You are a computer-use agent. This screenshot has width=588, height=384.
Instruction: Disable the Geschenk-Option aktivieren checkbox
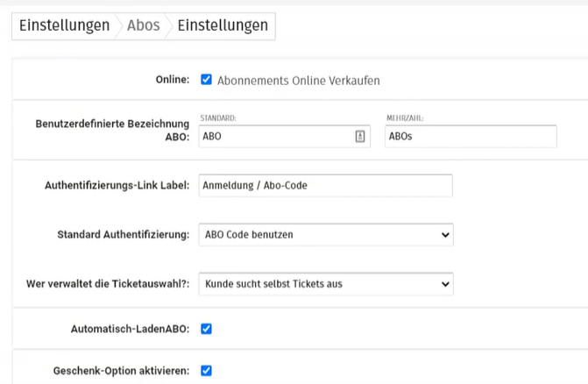pyautogui.click(x=206, y=371)
